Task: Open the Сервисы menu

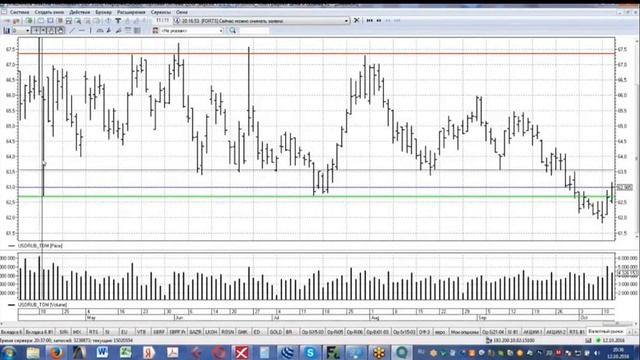Action: tap(160, 12)
